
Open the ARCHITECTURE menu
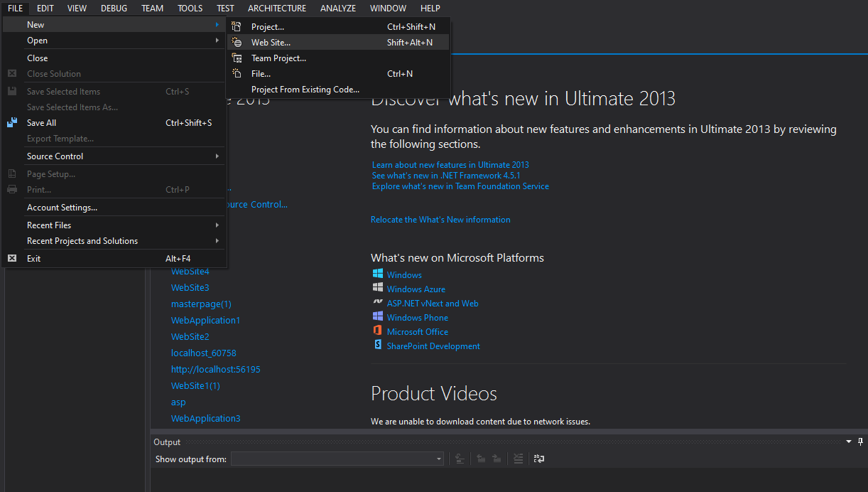point(277,8)
